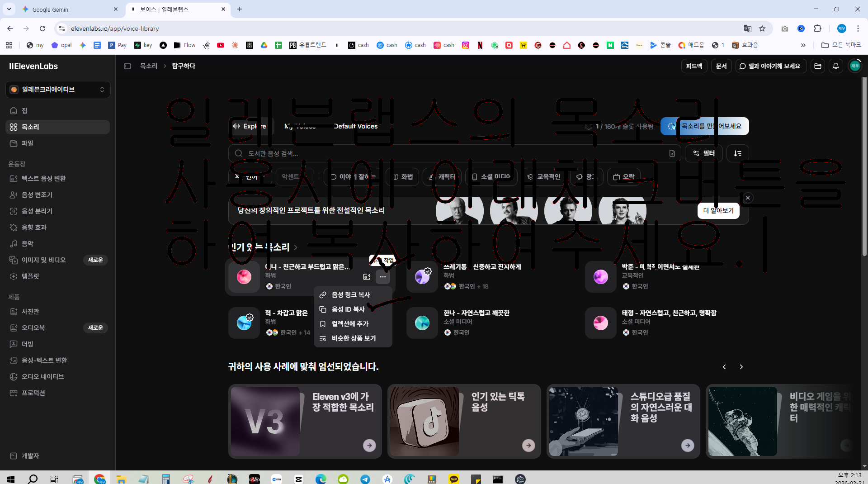Click the user profile avatar
The height and width of the screenshot is (484, 868).
854,66
